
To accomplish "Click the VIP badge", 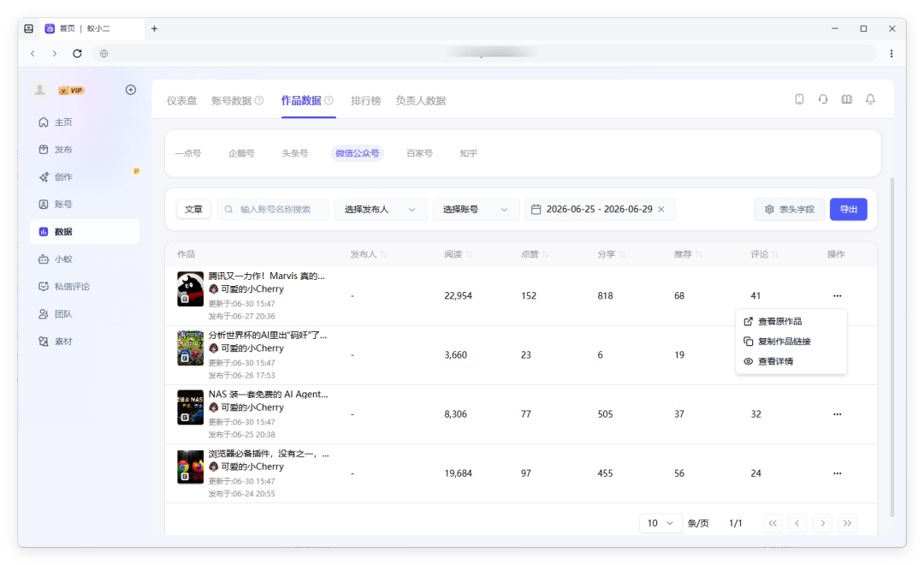I will [71, 90].
